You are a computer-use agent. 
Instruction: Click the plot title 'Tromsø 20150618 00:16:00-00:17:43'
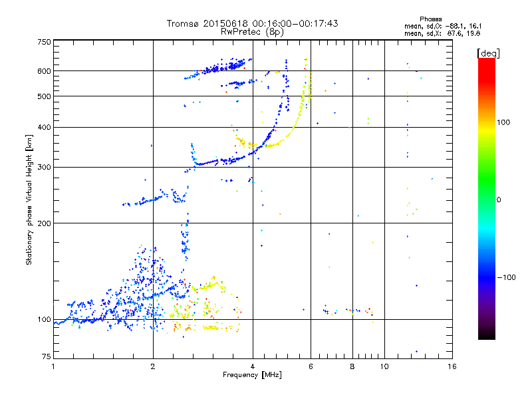pos(252,23)
